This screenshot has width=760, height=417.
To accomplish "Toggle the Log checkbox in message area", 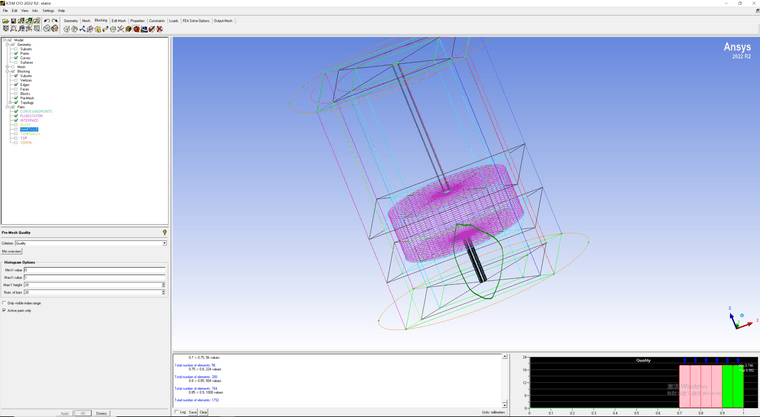I will pos(176,412).
